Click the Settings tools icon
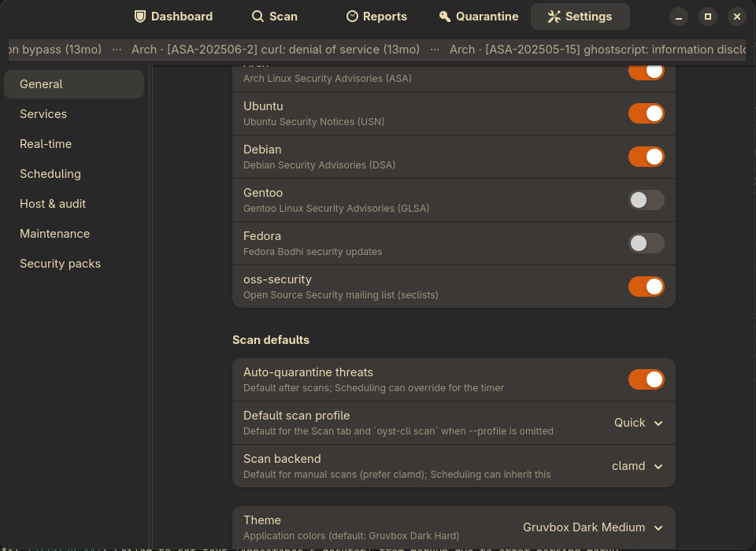The image size is (756, 551). tap(554, 17)
